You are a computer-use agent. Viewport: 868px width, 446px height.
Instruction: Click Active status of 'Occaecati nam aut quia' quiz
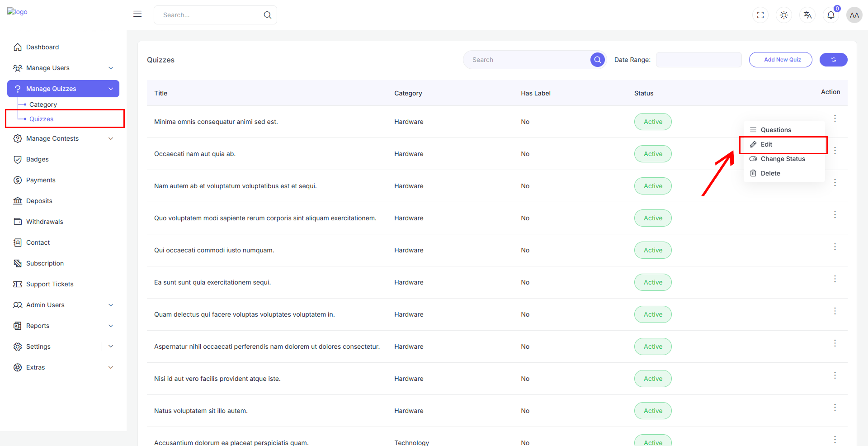[x=653, y=154]
